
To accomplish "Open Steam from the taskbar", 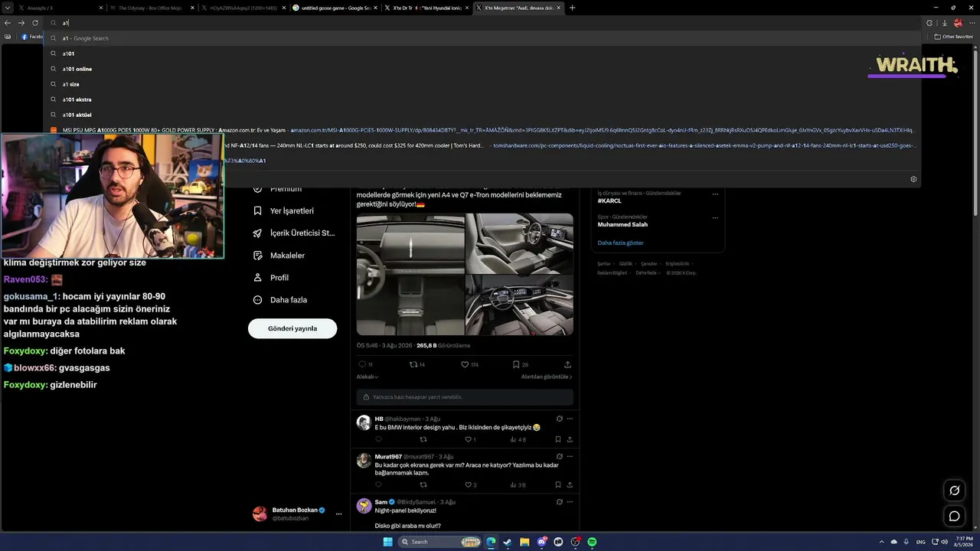I will pyautogui.click(x=508, y=542).
